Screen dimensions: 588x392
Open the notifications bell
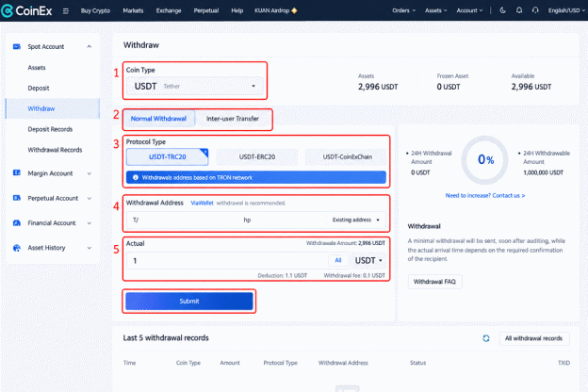[519, 10]
